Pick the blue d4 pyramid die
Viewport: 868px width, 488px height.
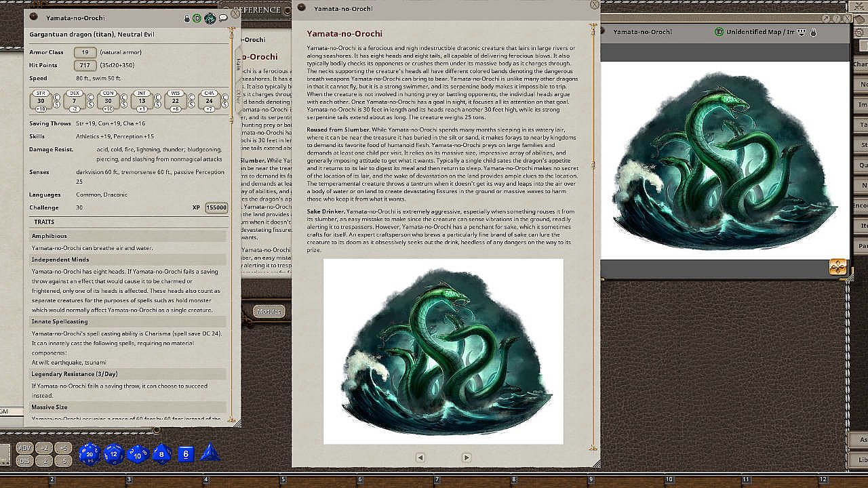(x=210, y=453)
